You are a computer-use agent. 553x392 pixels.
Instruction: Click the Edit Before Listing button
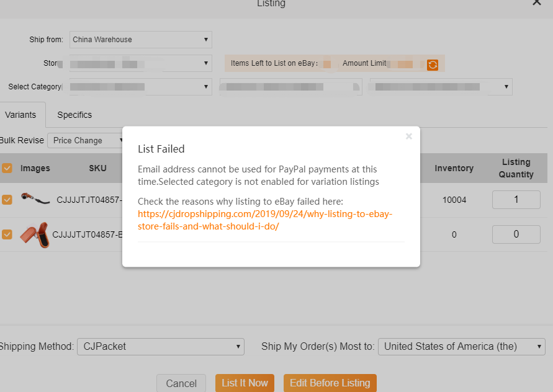[x=330, y=383]
